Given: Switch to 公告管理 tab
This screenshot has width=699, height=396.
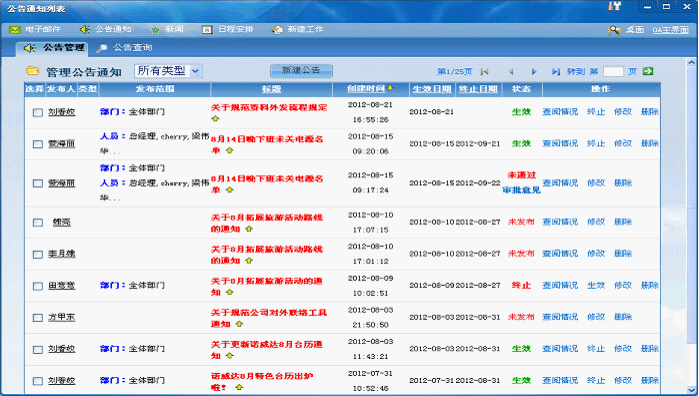Looking at the screenshot, I should 53,48.
